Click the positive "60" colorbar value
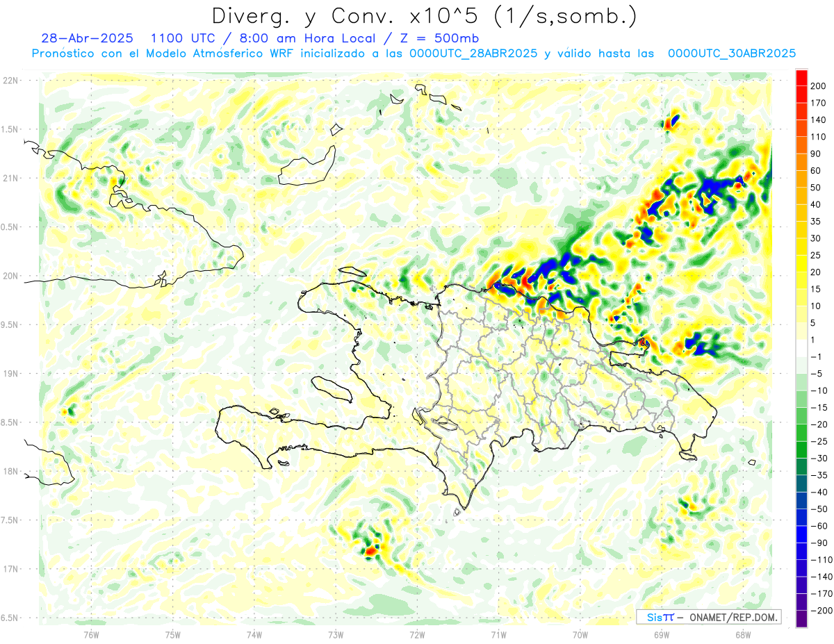The height and width of the screenshot is (644, 834). pos(816,171)
